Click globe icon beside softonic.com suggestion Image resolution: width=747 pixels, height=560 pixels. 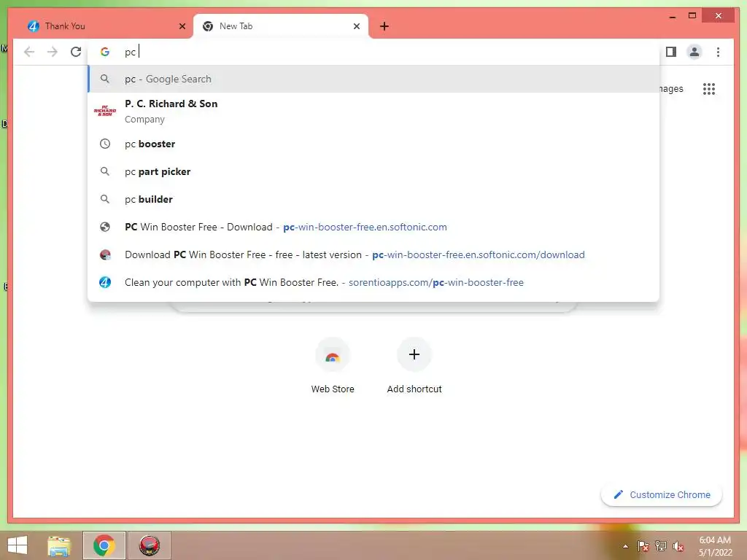105,227
